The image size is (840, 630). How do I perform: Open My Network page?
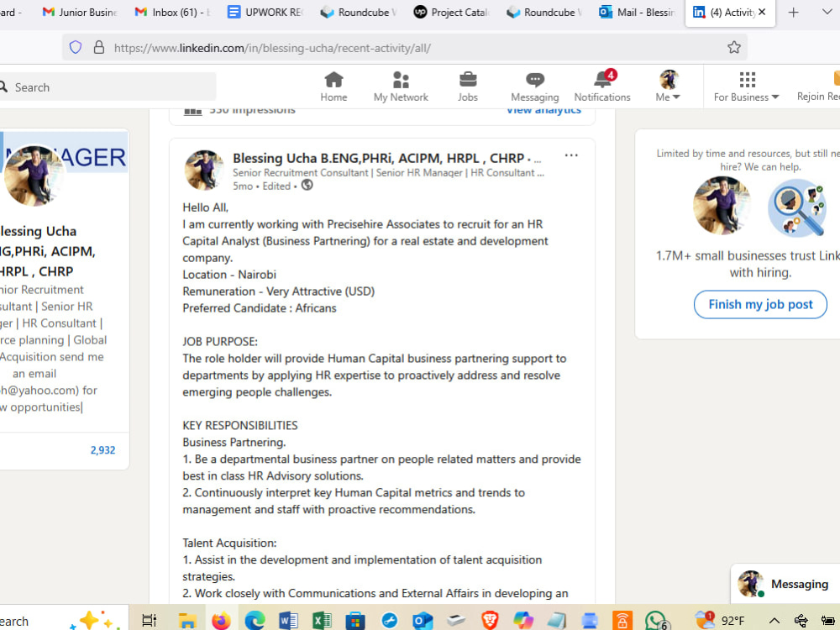tap(401, 87)
